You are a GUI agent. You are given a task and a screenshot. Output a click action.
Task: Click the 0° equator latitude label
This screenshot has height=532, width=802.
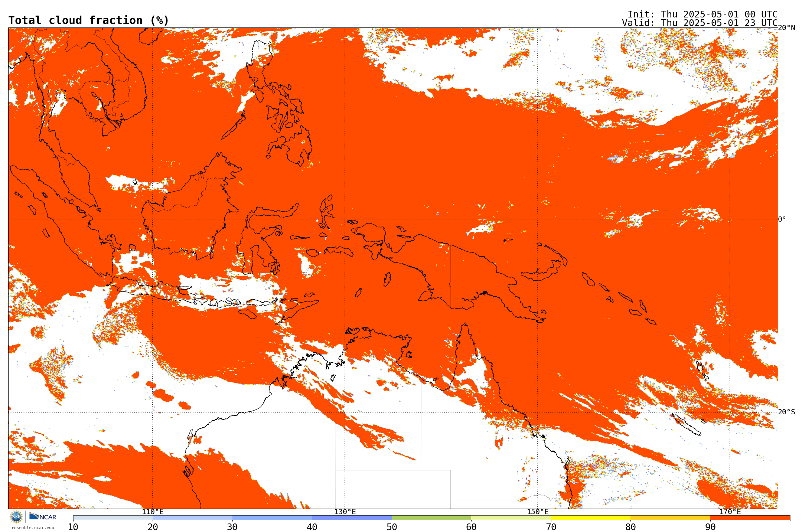pos(782,219)
